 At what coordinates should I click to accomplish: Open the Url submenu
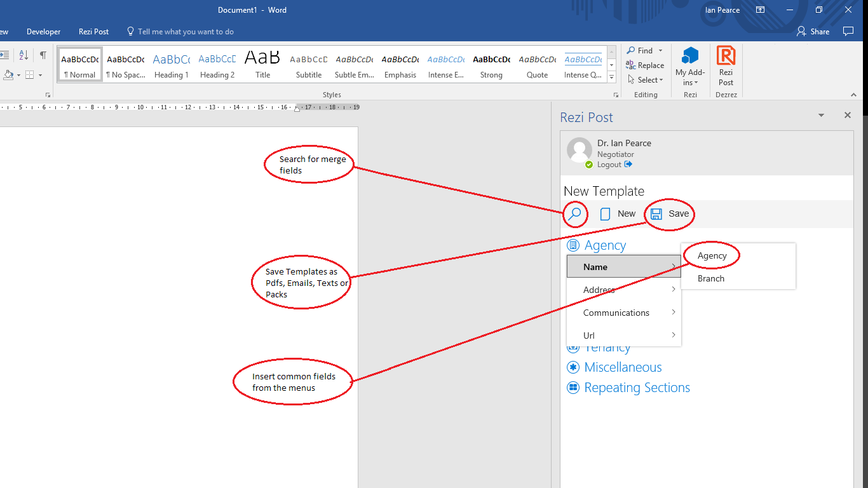pyautogui.click(x=623, y=335)
